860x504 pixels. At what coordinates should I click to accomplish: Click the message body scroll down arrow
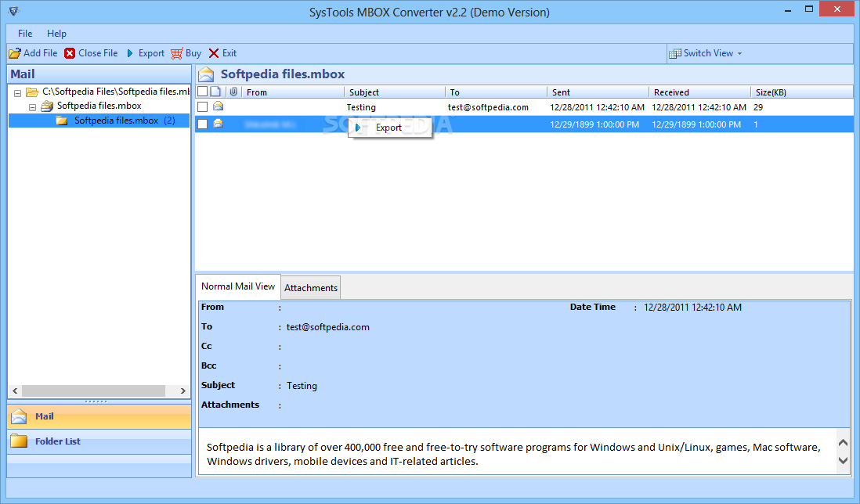click(844, 461)
